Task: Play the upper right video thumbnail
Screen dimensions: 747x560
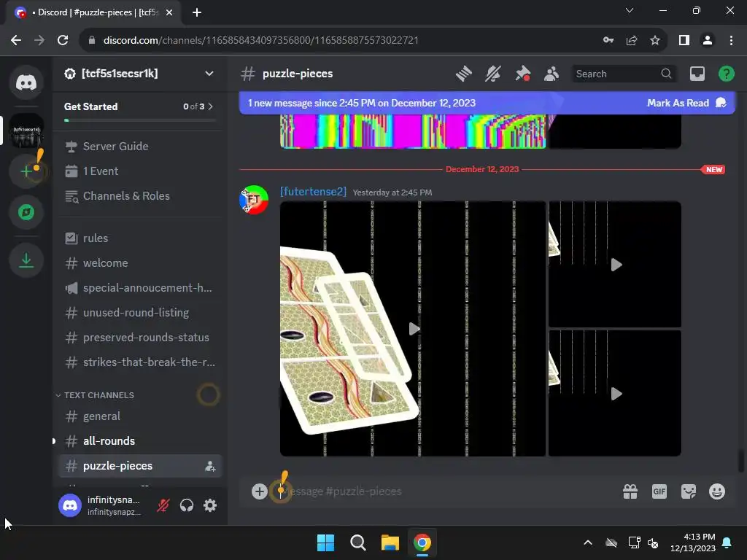Action: [x=616, y=265]
